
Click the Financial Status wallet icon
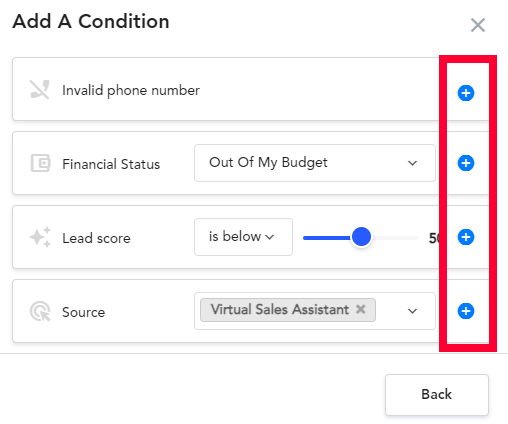tap(40, 163)
